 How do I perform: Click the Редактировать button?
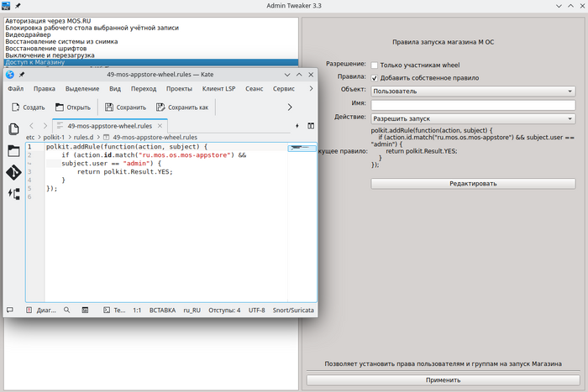pyautogui.click(x=472, y=183)
